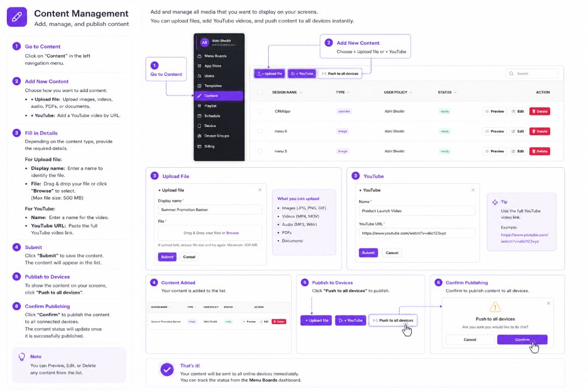
Task: Submit the Upload file form
Action: point(167,257)
